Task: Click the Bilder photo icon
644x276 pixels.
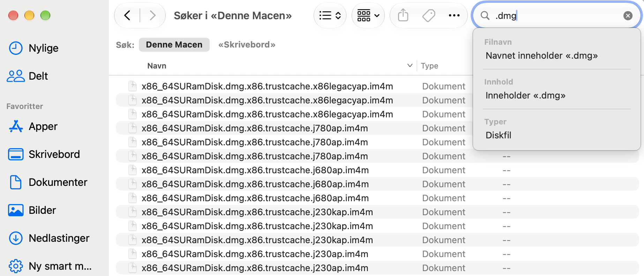Action: pyautogui.click(x=16, y=210)
